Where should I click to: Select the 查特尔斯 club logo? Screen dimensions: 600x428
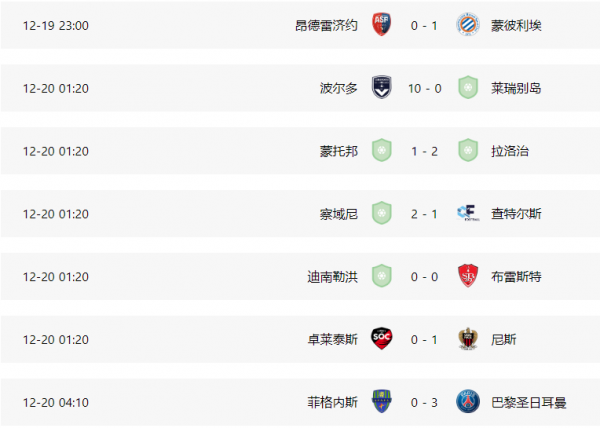[x=466, y=212]
